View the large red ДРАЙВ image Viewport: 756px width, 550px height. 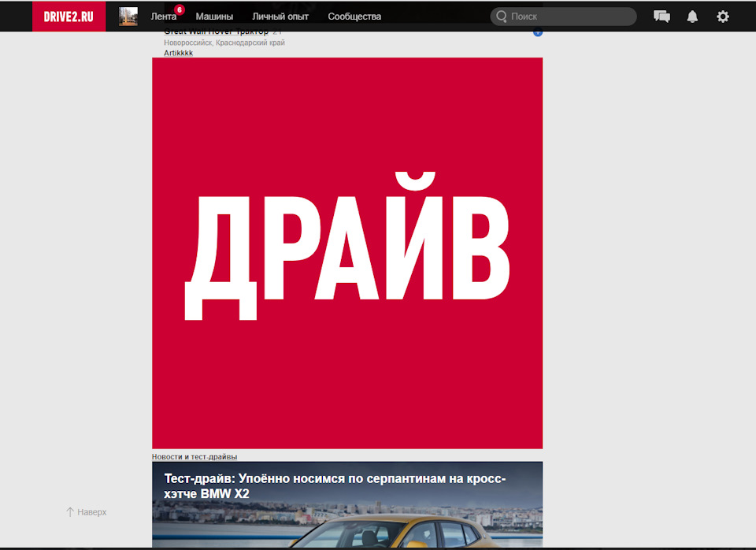346,252
